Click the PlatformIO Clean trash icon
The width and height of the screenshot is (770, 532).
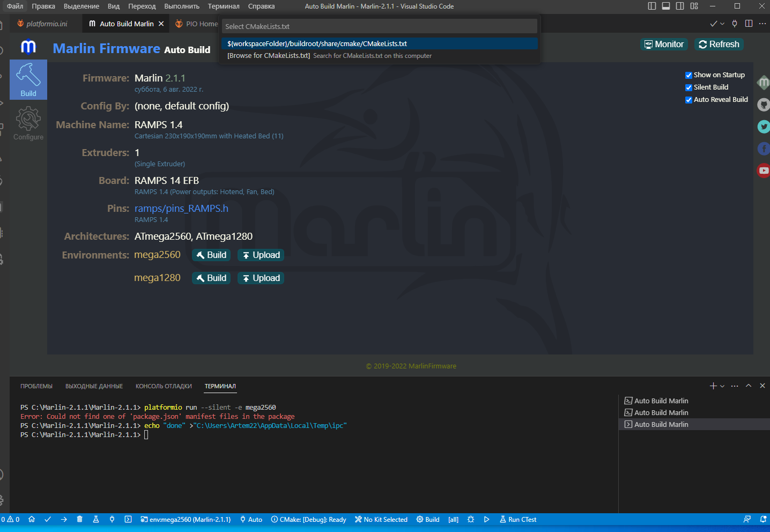point(79,519)
